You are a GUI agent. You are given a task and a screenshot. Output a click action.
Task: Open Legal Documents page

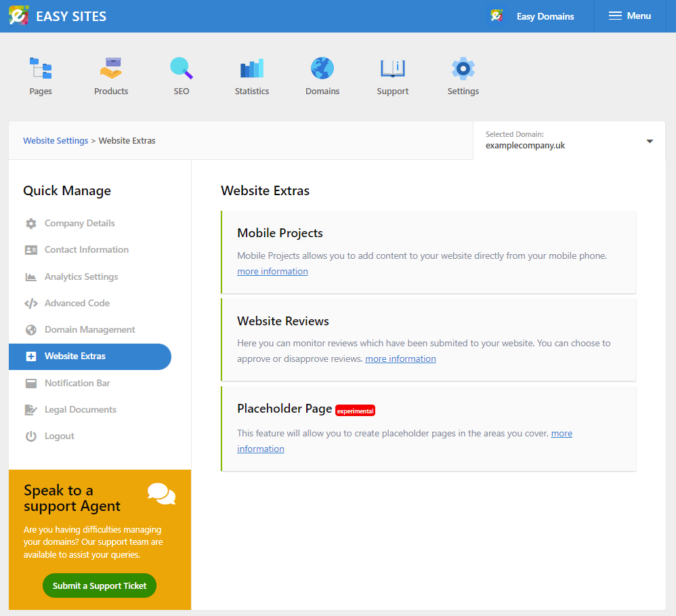pos(81,410)
